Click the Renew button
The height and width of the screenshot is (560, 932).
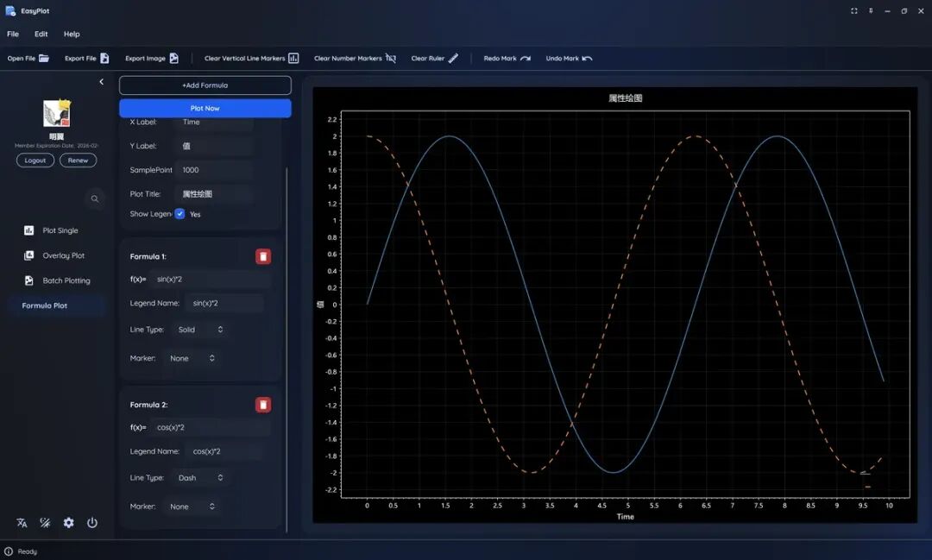(x=78, y=160)
